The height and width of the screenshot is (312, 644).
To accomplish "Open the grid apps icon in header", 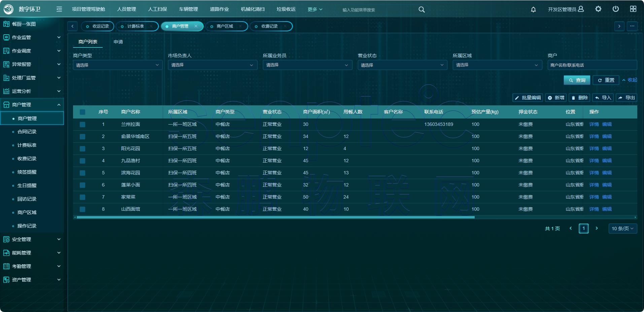I will pyautogui.click(x=633, y=9).
